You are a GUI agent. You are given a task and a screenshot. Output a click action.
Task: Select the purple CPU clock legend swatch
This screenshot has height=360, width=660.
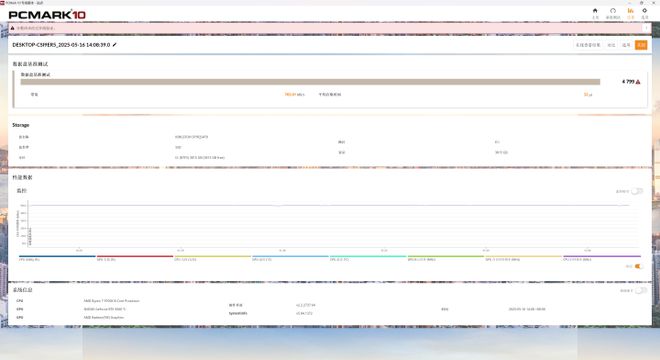[602, 256]
